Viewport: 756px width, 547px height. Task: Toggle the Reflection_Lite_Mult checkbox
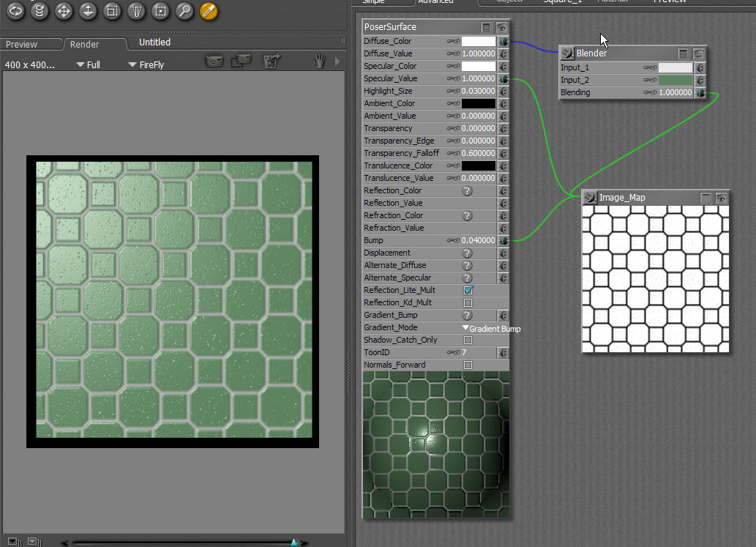point(468,291)
